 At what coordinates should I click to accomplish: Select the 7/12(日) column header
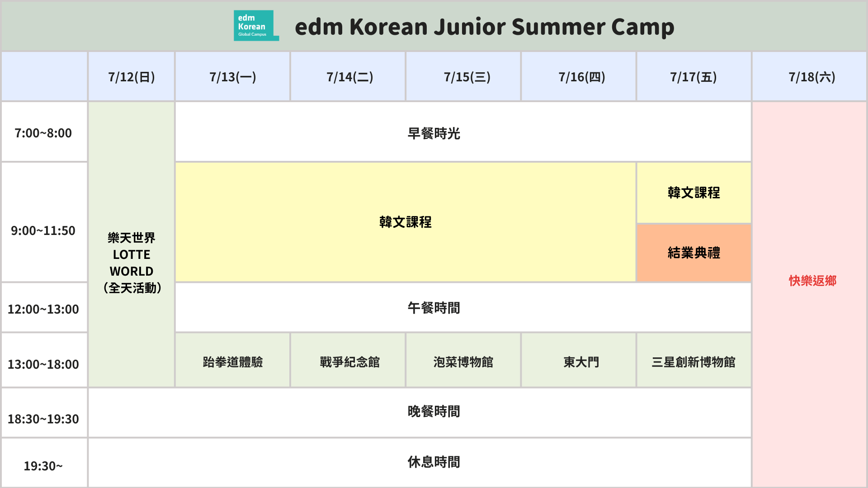coord(132,77)
